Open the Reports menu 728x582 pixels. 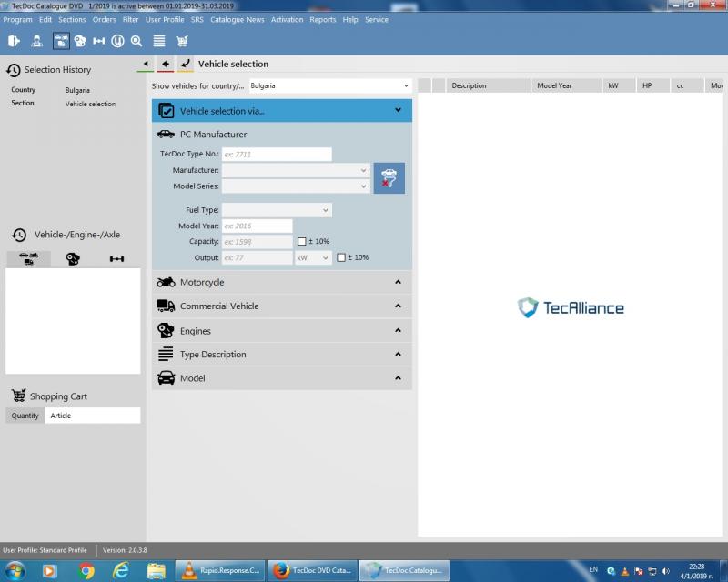point(323,19)
